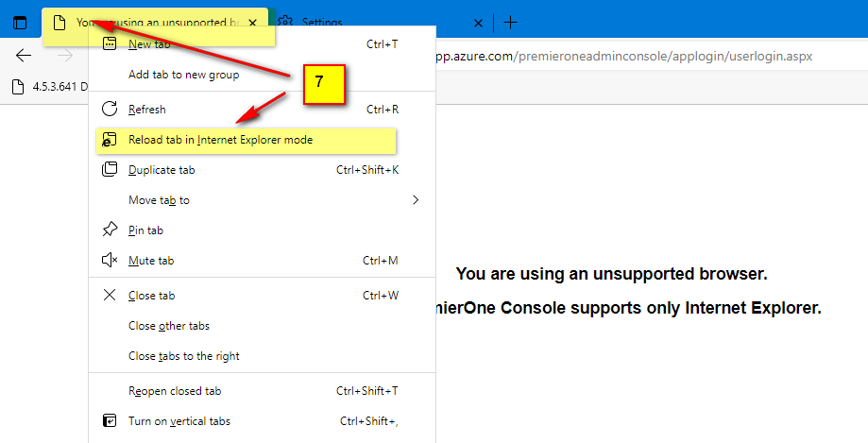This screenshot has width=868, height=443.
Task: Choose Refresh in the context menu
Action: [x=263, y=109]
